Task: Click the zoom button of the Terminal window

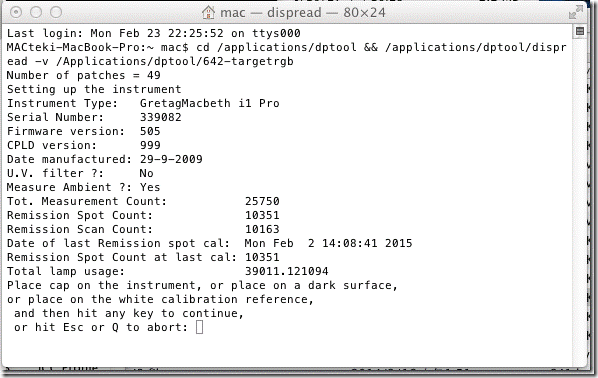Action: point(56,12)
